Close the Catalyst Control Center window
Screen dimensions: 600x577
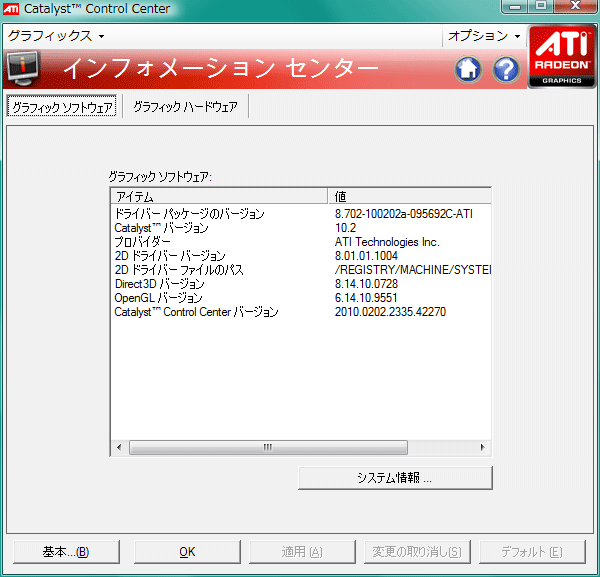[575, 7]
